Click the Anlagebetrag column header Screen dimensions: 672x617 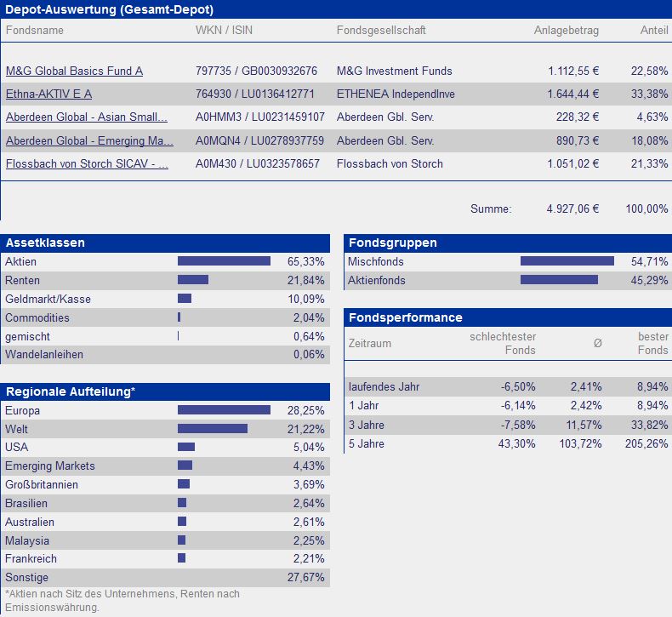tap(567, 30)
